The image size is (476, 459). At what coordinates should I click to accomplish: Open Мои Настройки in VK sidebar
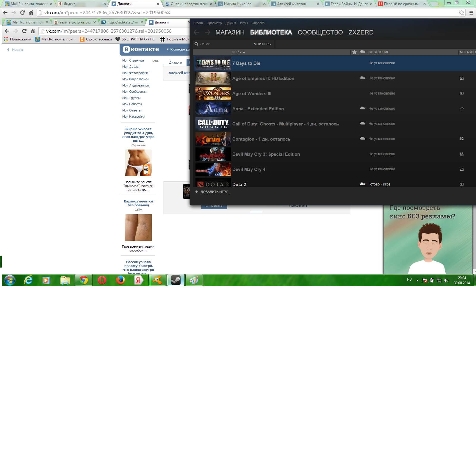(x=134, y=117)
